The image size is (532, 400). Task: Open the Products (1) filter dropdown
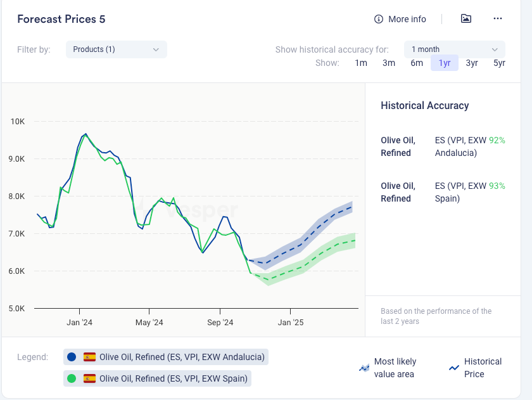point(117,49)
